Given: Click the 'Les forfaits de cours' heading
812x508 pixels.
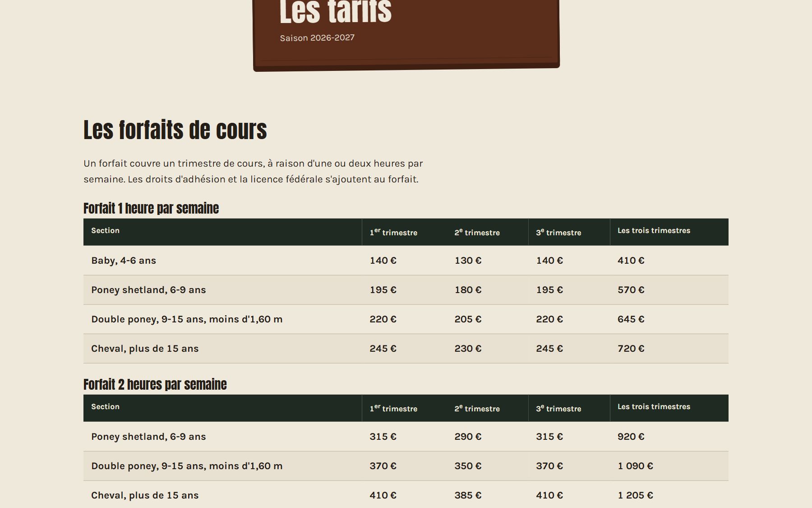Looking at the screenshot, I should pyautogui.click(x=175, y=130).
